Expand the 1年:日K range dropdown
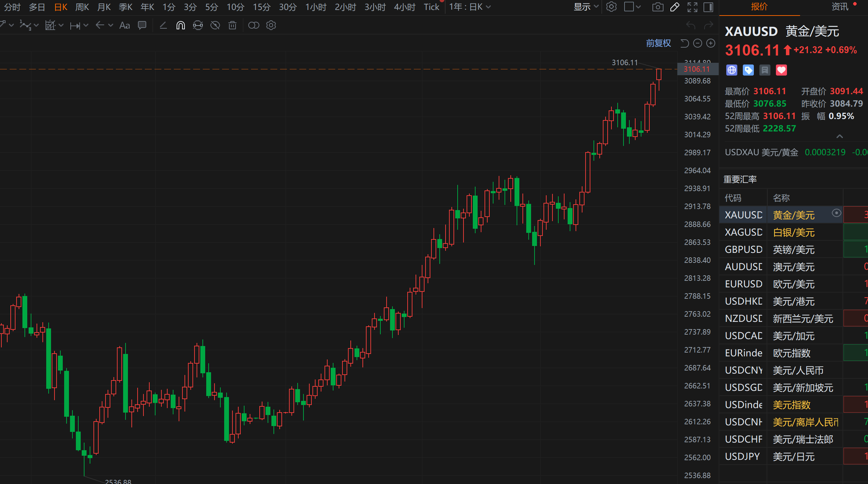 [469, 7]
